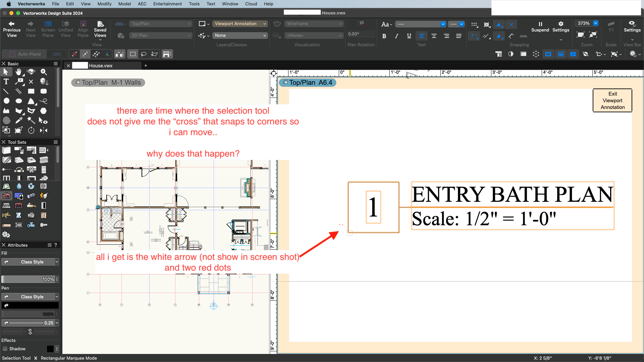The image size is (644, 362).
Task: Toggle bold text formatting
Action: pos(384,36)
